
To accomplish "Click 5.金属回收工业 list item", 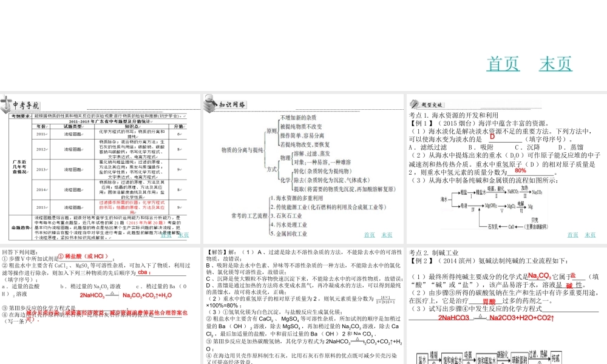I will (289, 234).
